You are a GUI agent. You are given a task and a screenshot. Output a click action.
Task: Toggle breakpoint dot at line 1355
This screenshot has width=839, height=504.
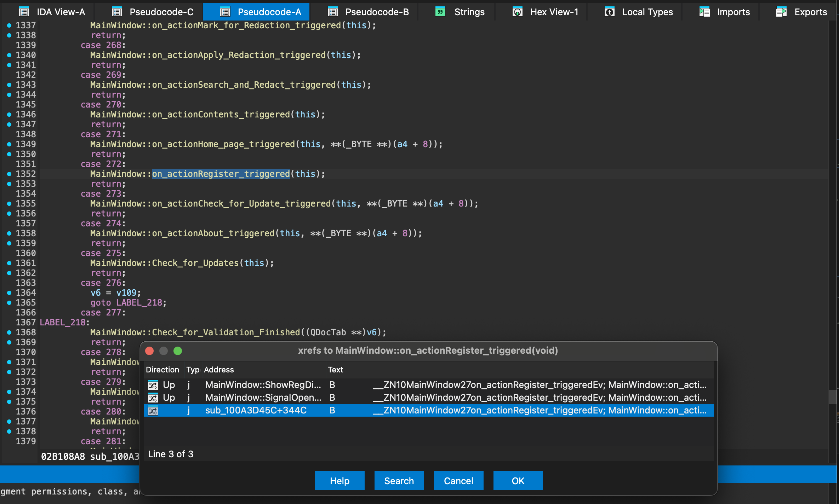click(x=9, y=204)
